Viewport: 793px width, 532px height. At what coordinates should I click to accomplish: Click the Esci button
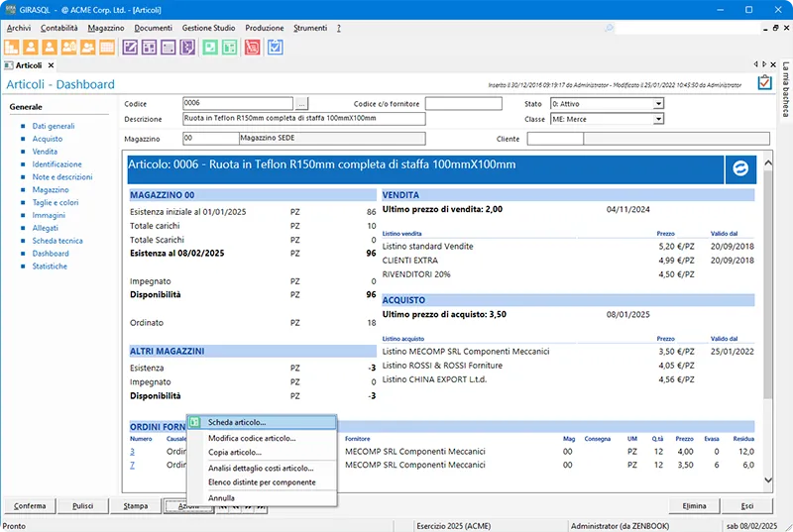click(747, 505)
